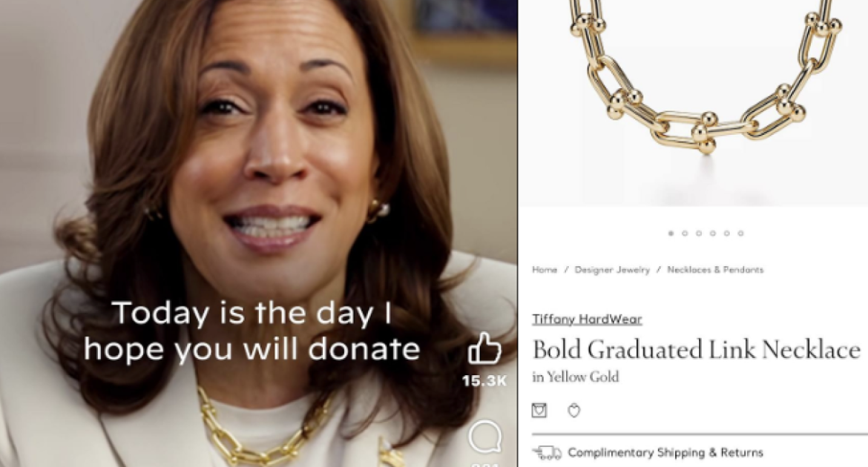Click the Bold Graduated Link Necklace title
This screenshot has height=467, width=868.
pyautogui.click(x=697, y=350)
